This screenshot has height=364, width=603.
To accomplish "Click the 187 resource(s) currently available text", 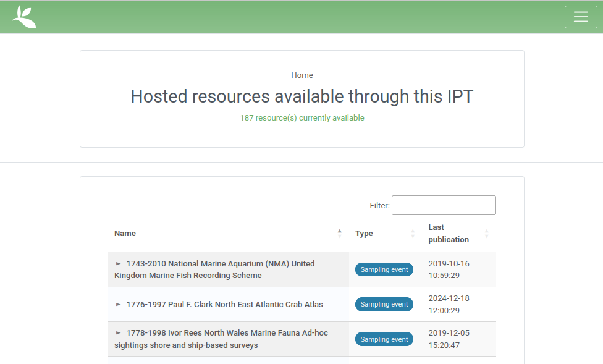I will click(302, 118).
